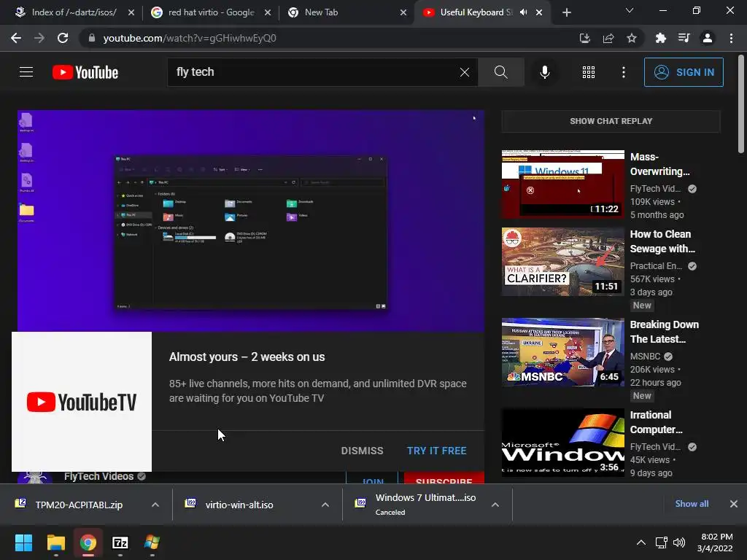Click TRY IT FREE for YouTube TV
This screenshot has height=560, width=747.
[436, 451]
